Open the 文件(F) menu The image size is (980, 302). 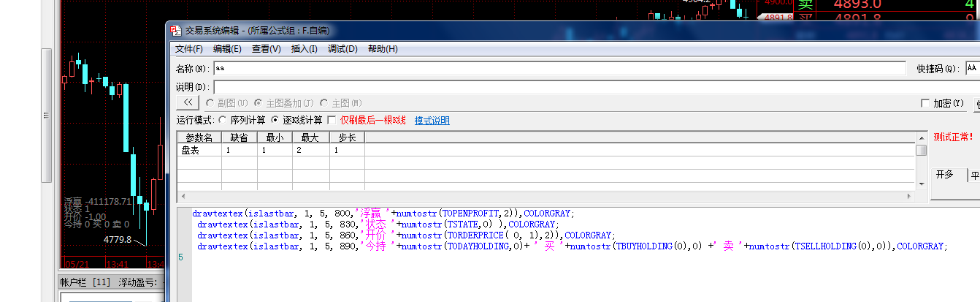tap(188, 49)
